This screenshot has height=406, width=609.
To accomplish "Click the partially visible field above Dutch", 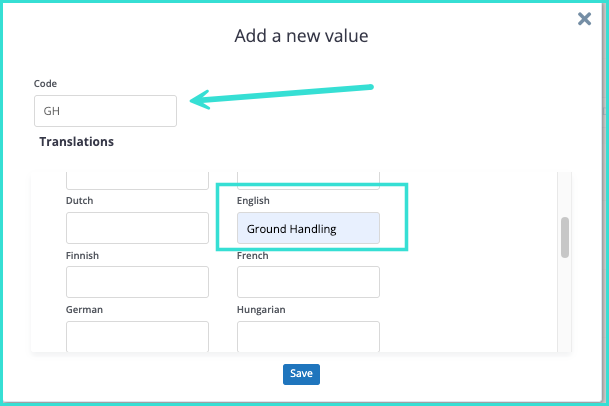I will [x=137, y=180].
